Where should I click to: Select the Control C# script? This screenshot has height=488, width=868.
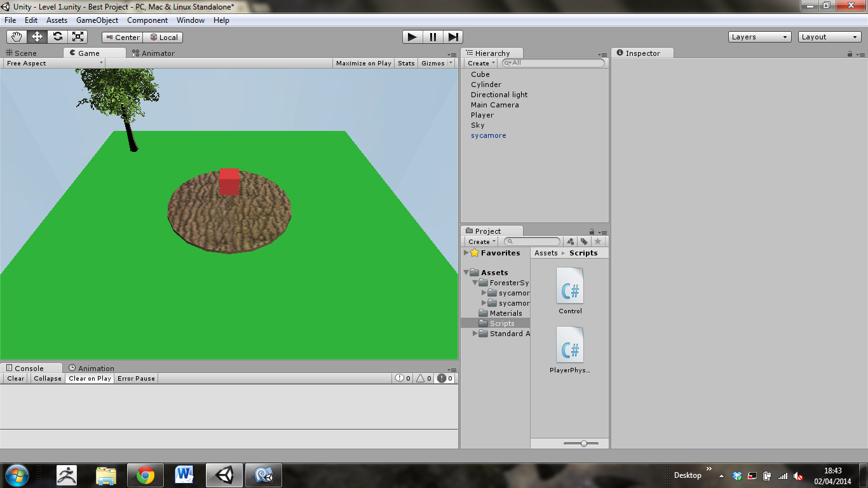tap(570, 291)
